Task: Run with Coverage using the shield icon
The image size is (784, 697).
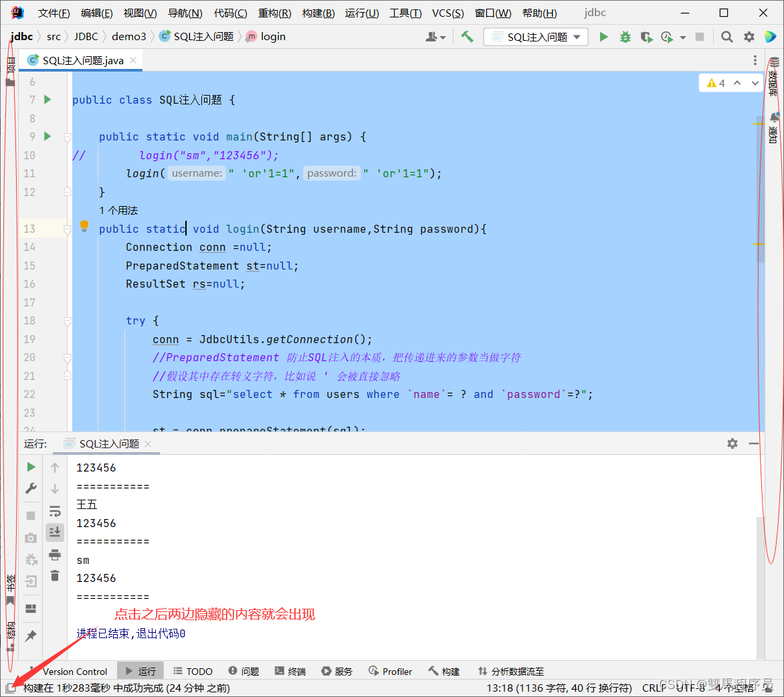Action: click(x=646, y=37)
